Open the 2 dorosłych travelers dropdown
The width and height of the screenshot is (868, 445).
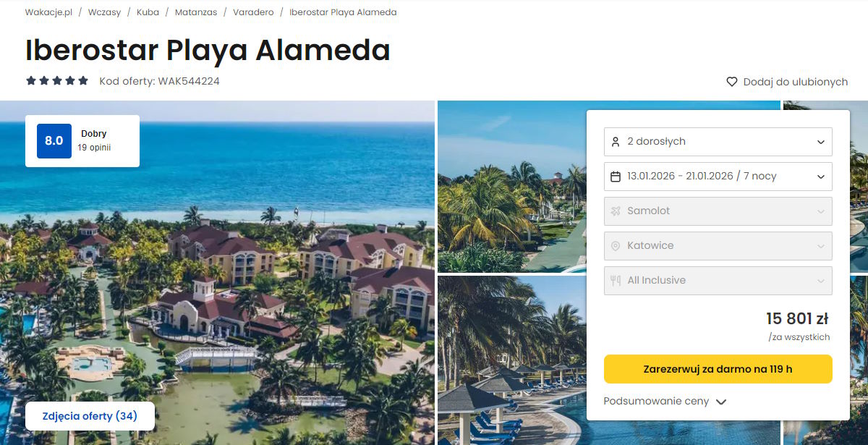718,142
